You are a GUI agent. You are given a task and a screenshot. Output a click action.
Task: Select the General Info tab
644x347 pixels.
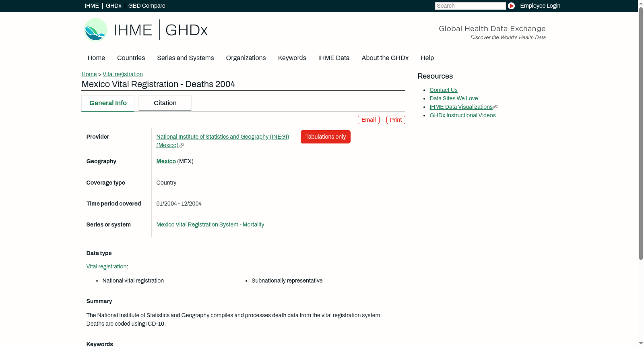[108, 103]
